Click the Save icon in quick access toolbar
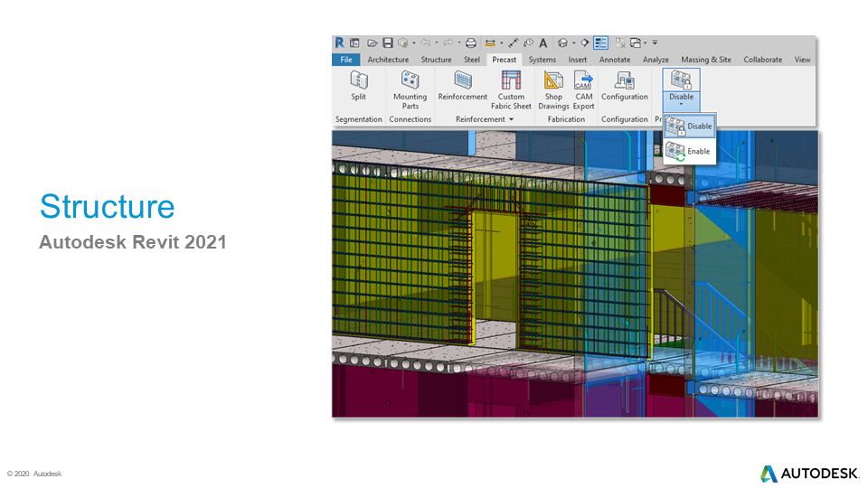The width and height of the screenshot is (868, 488). pyautogui.click(x=387, y=42)
